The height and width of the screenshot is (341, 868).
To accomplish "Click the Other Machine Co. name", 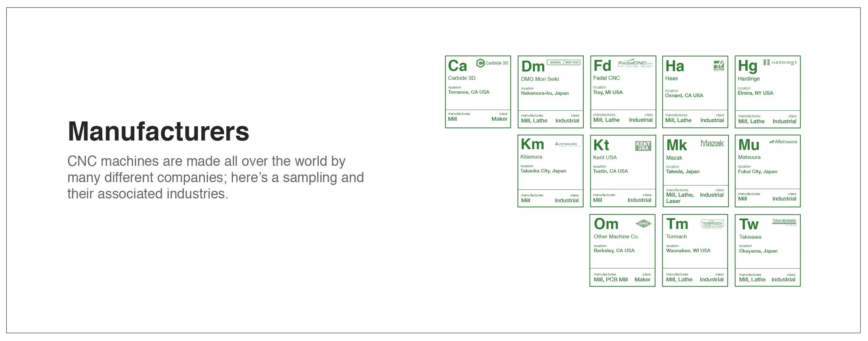I will [x=616, y=237].
